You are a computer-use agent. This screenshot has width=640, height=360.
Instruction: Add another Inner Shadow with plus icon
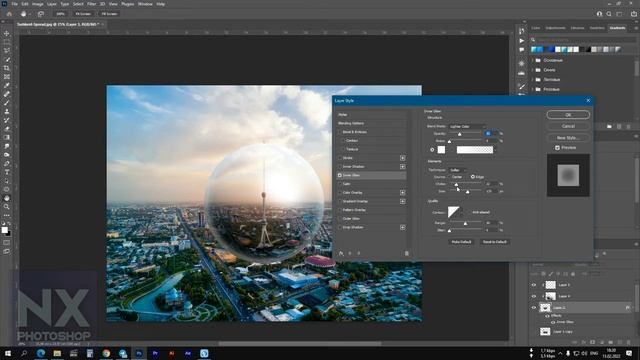tap(402, 167)
